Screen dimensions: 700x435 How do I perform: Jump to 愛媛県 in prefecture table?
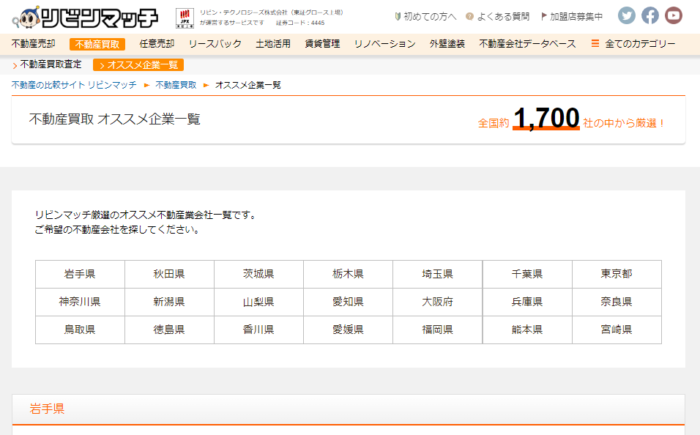coord(348,330)
